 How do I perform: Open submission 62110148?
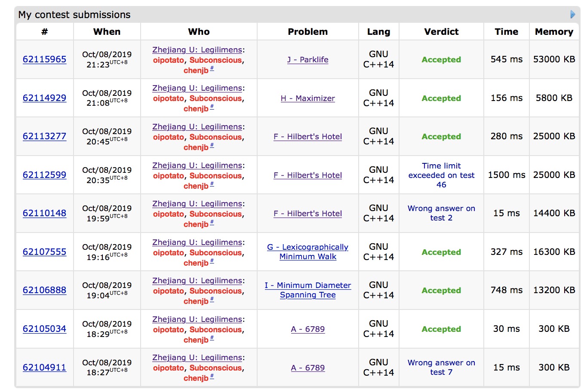[x=44, y=213]
